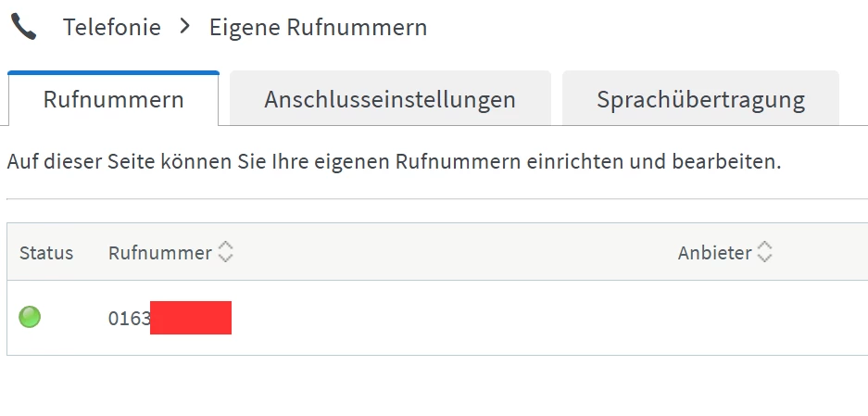Click the telephone handset icon
The height and width of the screenshot is (416, 868).
click(24, 27)
